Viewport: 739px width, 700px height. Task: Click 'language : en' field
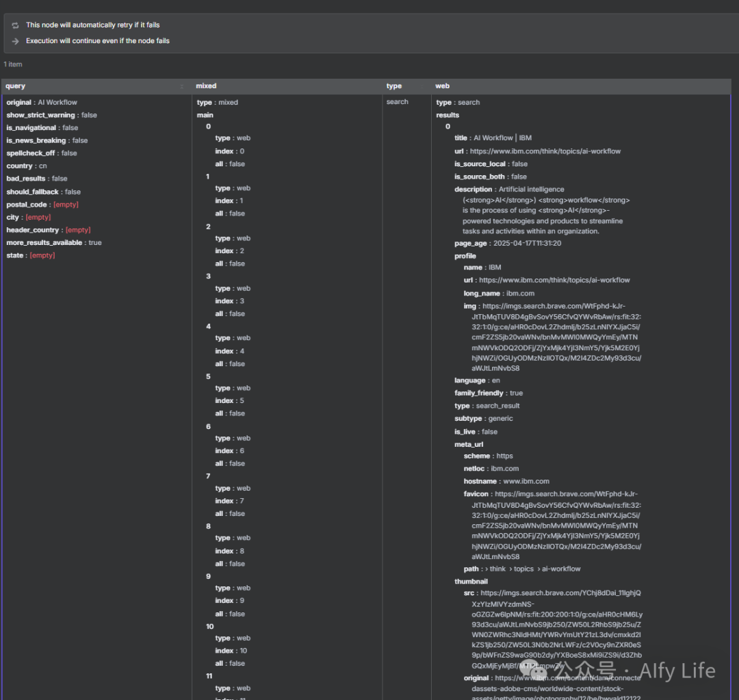coord(477,380)
